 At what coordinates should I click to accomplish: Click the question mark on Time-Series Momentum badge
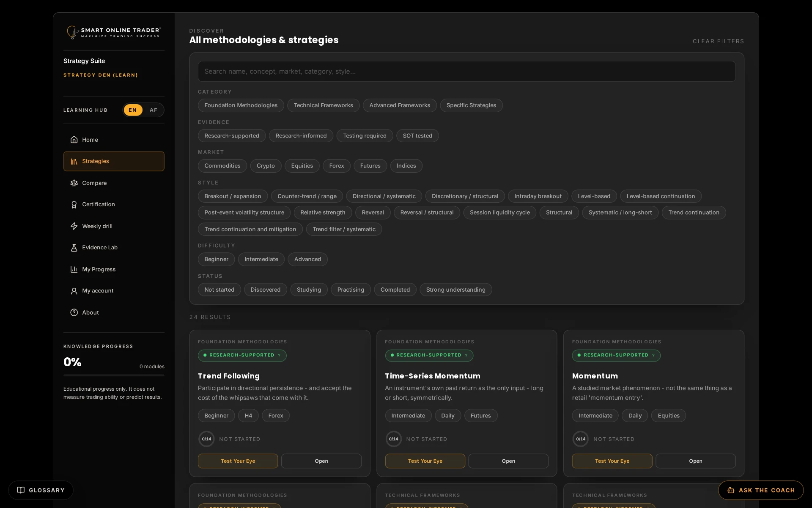click(466, 356)
